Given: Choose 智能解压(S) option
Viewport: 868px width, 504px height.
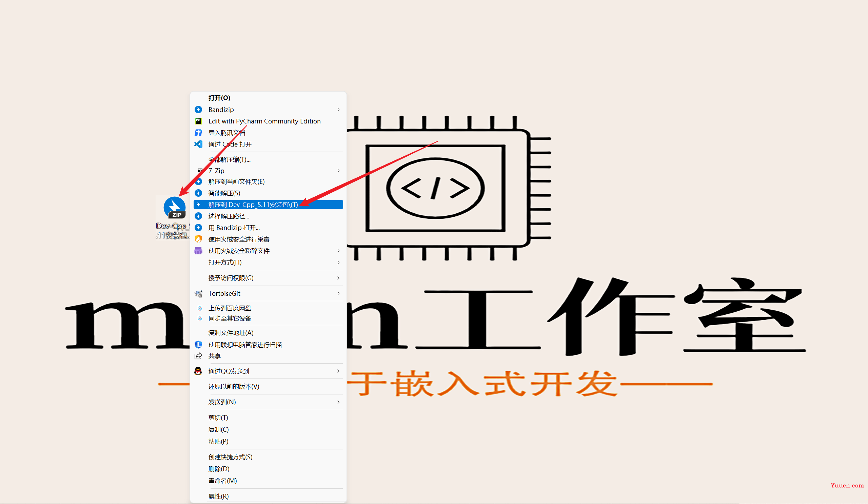Looking at the screenshot, I should 268,193.
